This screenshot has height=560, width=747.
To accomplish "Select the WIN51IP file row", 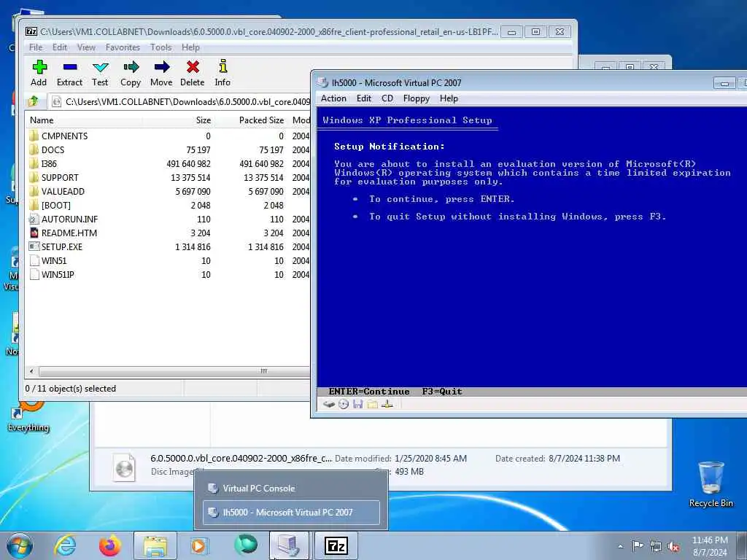I will [169, 274].
